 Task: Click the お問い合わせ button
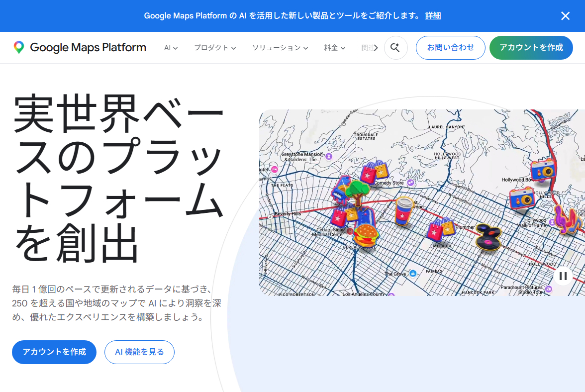pos(450,48)
